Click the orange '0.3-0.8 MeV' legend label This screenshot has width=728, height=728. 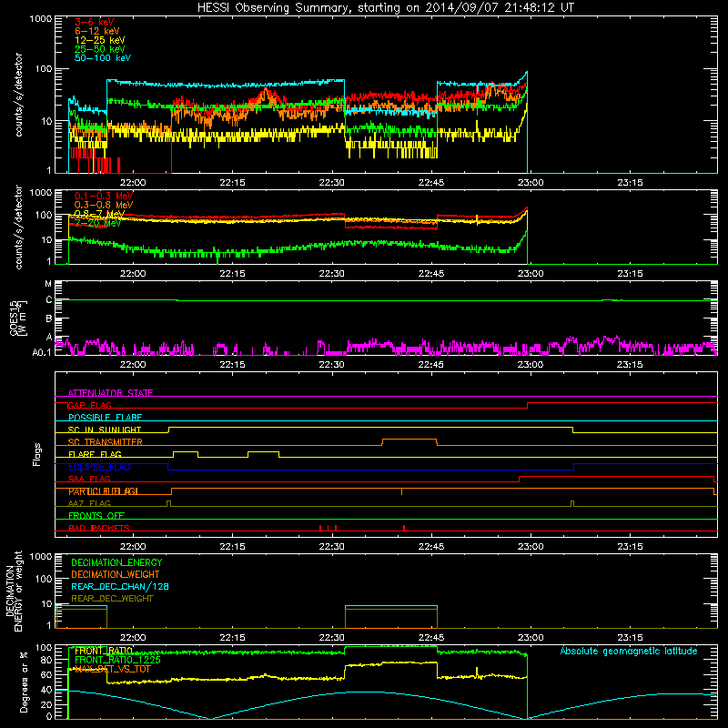coord(104,205)
